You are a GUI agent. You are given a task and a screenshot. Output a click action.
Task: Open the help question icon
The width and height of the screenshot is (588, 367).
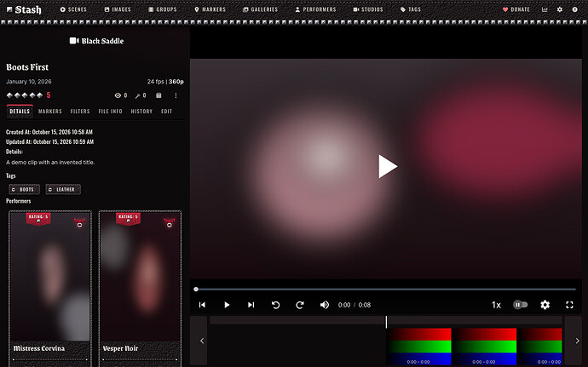point(574,9)
